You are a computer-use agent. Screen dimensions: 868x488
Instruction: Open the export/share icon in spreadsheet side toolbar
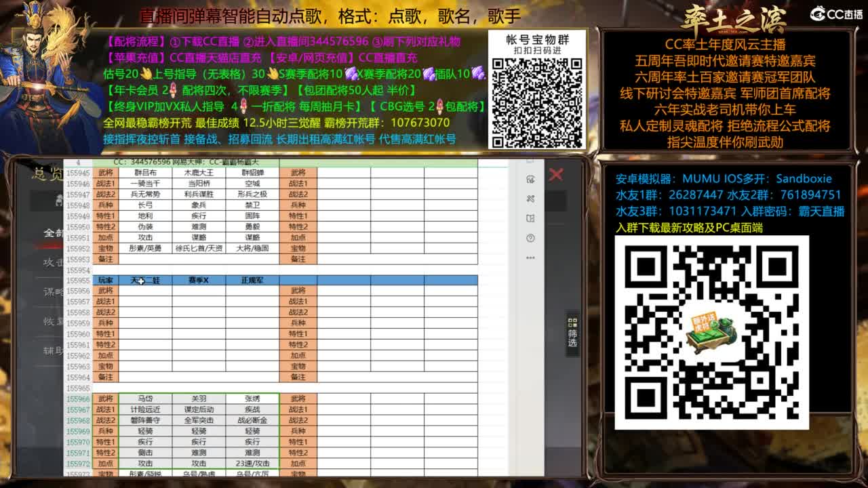(x=532, y=180)
